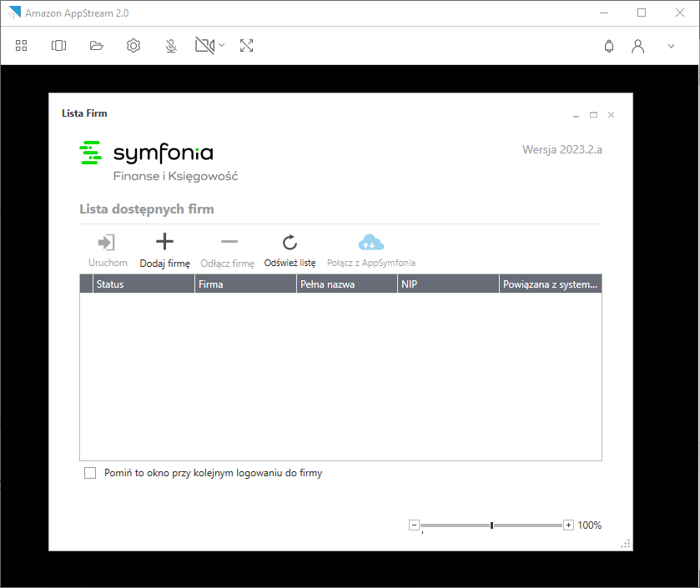The width and height of the screenshot is (700, 588).
Task: Maximize the Amazon AppStream 2.0 window
Action: point(642,13)
